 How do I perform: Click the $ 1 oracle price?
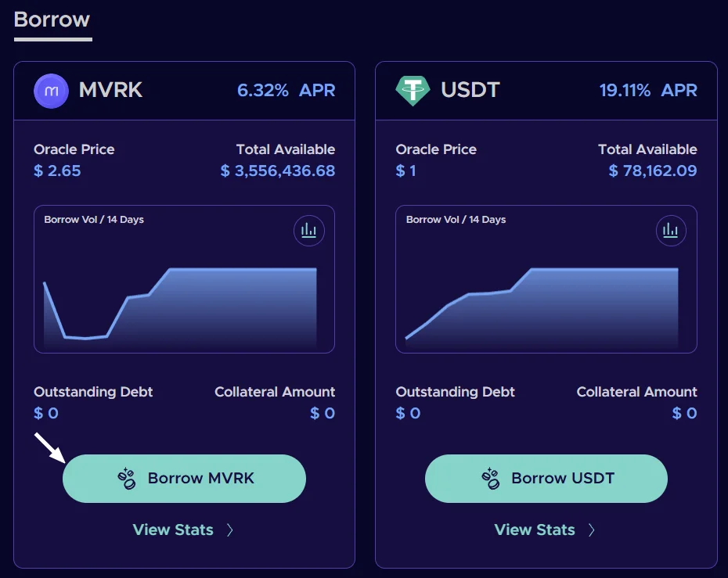pyautogui.click(x=405, y=171)
